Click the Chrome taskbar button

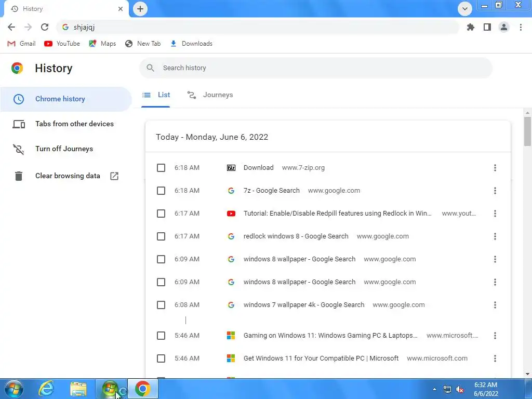click(x=143, y=389)
